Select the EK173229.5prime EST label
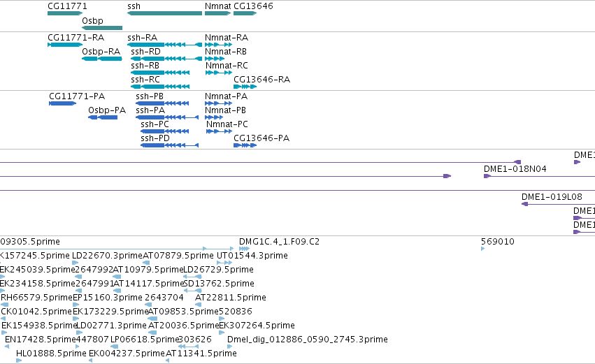The width and height of the screenshot is (595, 364). pyautogui.click(x=110, y=312)
